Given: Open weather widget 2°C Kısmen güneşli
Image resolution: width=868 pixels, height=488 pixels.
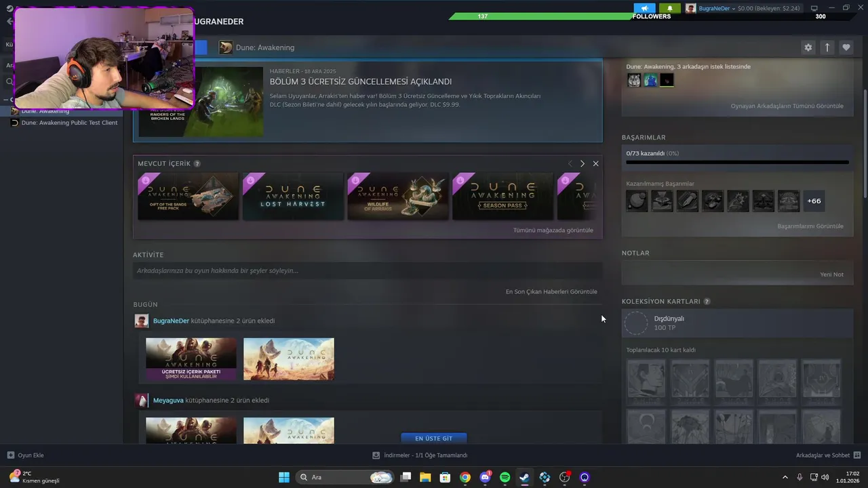Looking at the screenshot, I should [x=35, y=477].
